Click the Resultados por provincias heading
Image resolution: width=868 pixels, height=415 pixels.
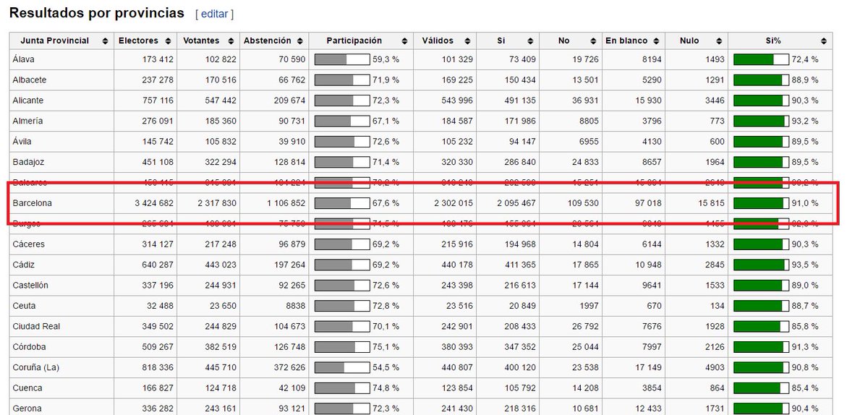(x=97, y=13)
